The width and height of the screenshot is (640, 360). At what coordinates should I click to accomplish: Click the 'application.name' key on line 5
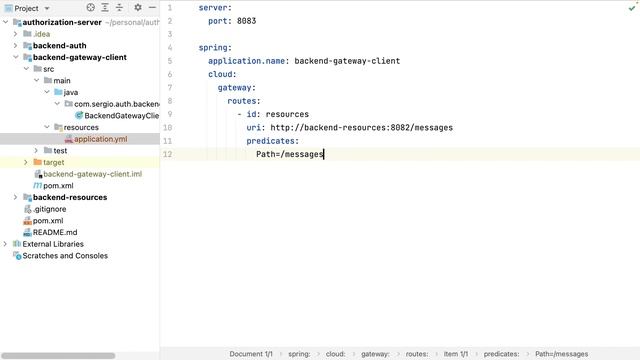pyautogui.click(x=246, y=61)
